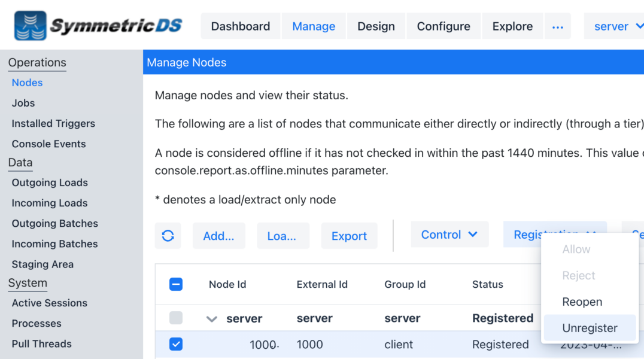
Task: Switch to the Design tab
Action: click(x=376, y=26)
